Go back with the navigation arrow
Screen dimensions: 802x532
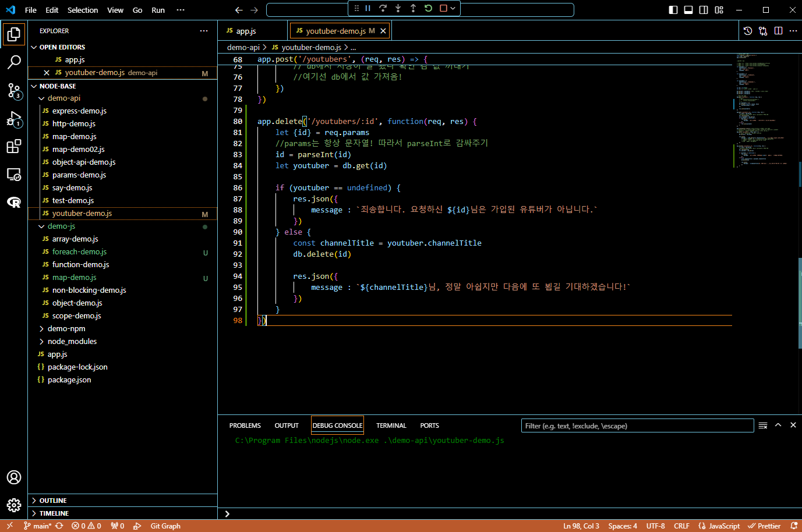[239, 10]
